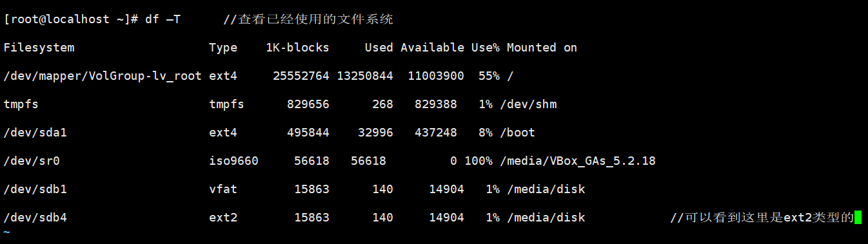The width and height of the screenshot is (868, 244).
Task: Select the /dev/mapper/VolGroup-lv_root entry
Action: [103, 76]
